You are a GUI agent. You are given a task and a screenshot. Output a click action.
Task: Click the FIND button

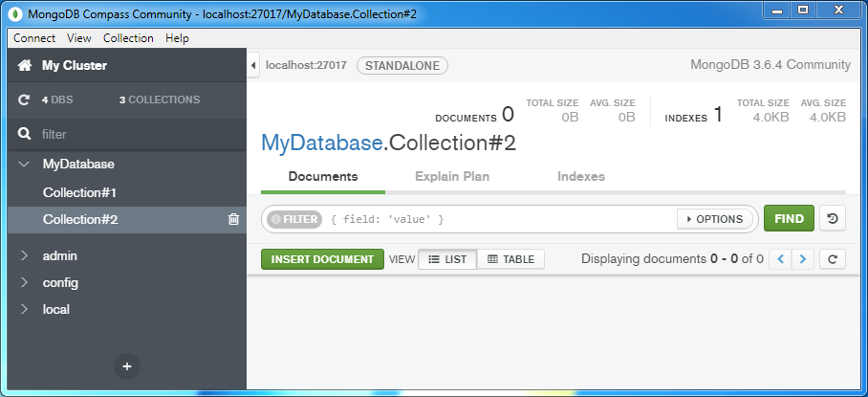[789, 219]
